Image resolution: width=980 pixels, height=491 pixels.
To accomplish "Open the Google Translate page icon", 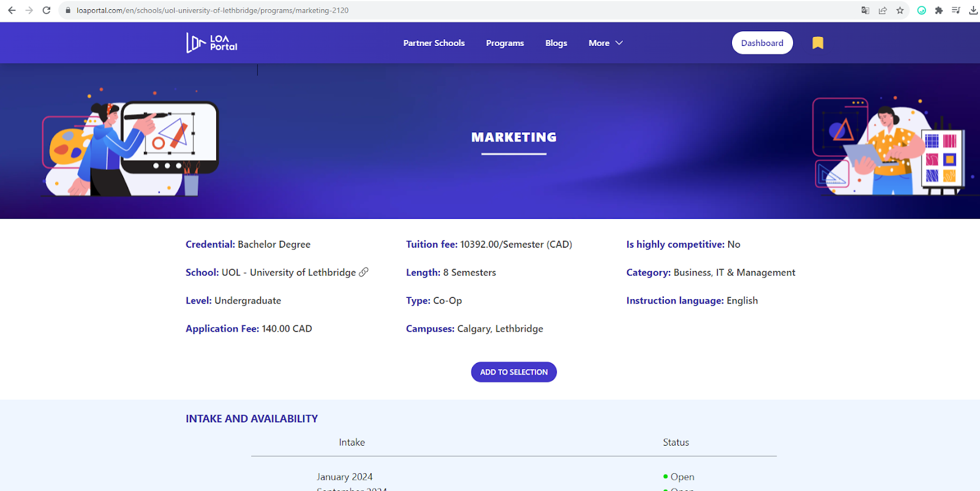I will 865,10.
